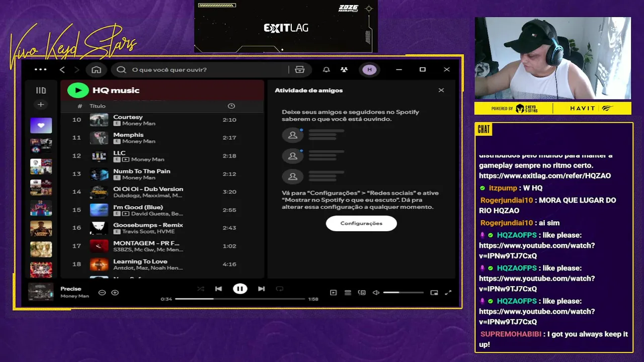This screenshot has height=362, width=644.
Task: Select track Goosebumps - Remix
Action: coord(148,225)
